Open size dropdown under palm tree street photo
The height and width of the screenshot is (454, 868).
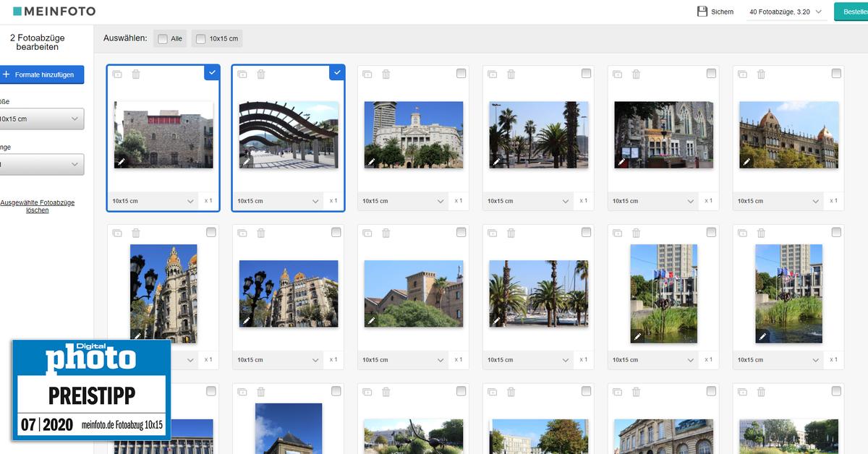pyautogui.click(x=529, y=201)
